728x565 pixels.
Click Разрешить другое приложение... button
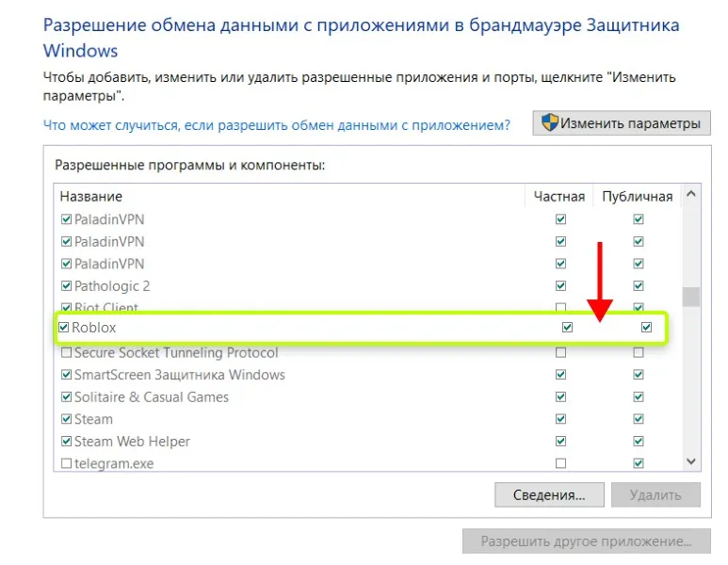pos(587,541)
